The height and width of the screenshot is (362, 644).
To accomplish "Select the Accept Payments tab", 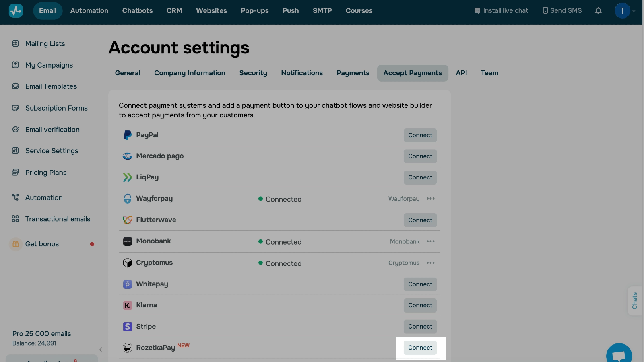I will (x=413, y=73).
